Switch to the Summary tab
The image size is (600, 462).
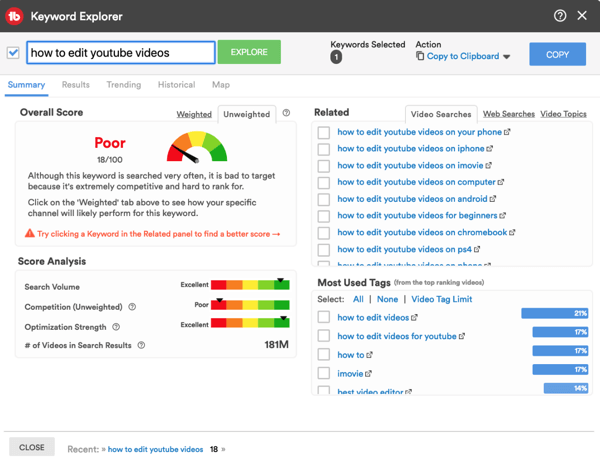click(26, 85)
